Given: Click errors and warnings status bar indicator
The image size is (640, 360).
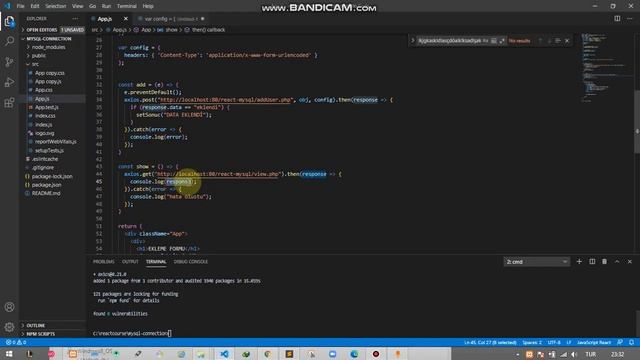Looking at the screenshot, I should [x=16, y=342].
